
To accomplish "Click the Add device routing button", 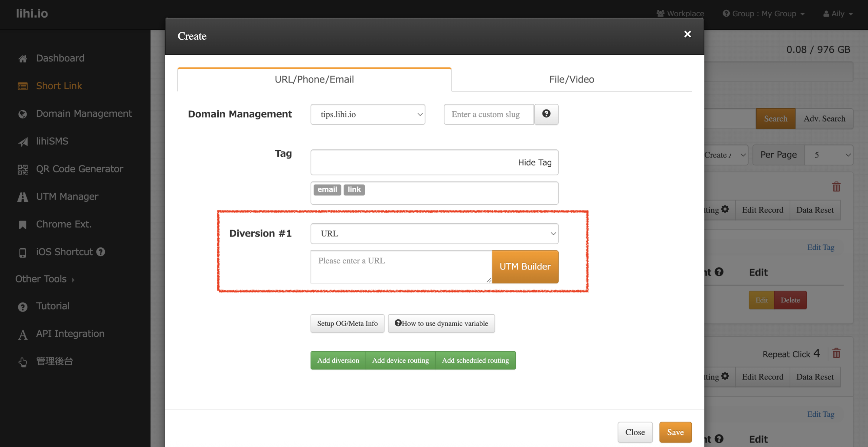I will coord(400,360).
